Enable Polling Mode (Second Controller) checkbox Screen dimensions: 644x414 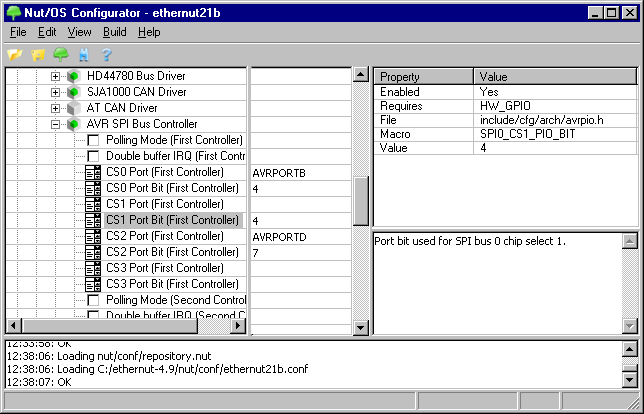[x=93, y=300]
